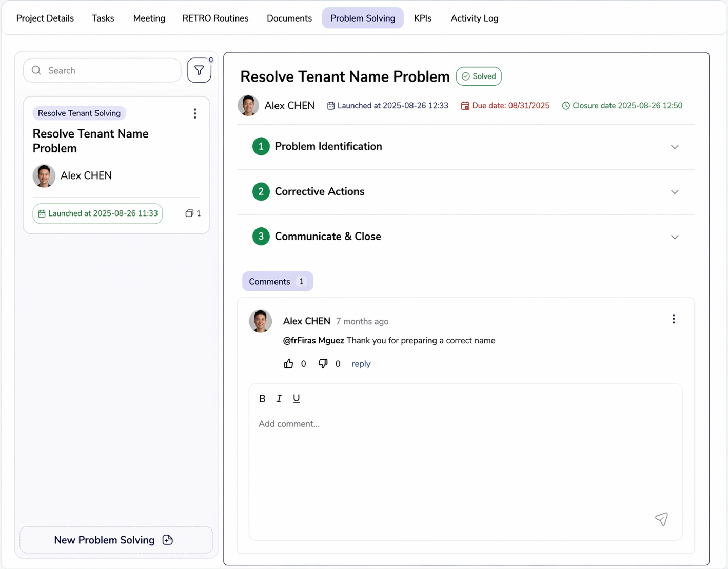Click Alex CHEN avatar in problem header

[x=248, y=106]
